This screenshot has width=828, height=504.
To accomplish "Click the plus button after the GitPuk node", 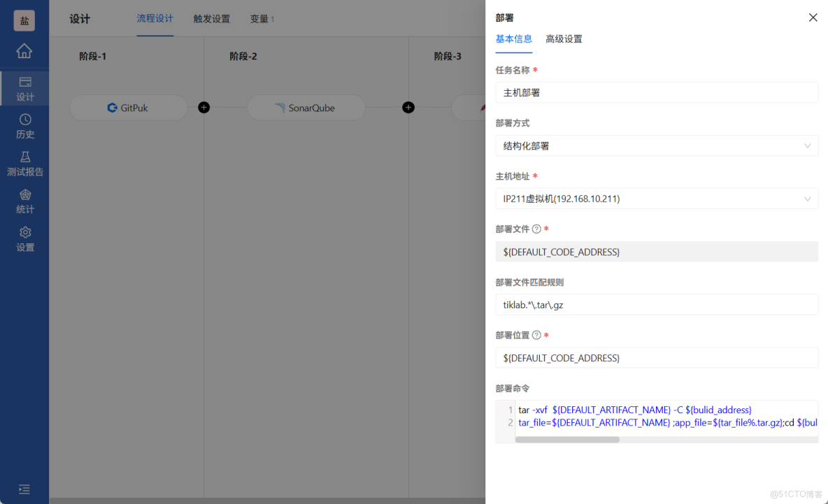I will pos(204,107).
